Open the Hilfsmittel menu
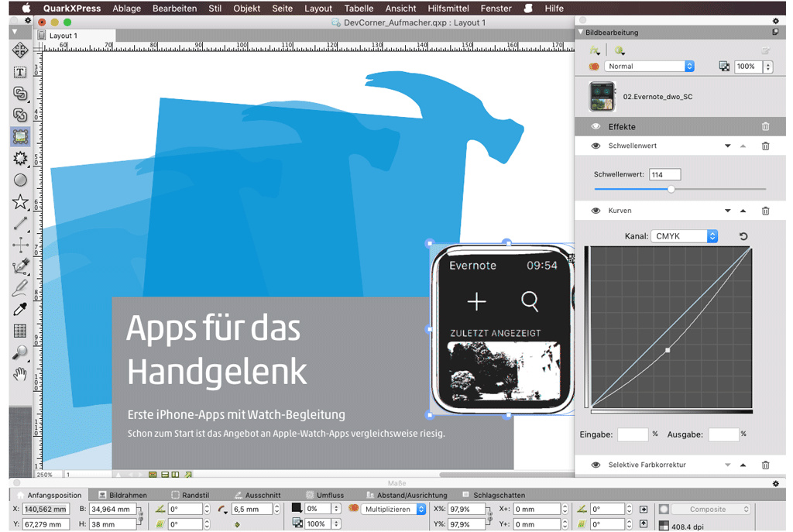 (448, 9)
